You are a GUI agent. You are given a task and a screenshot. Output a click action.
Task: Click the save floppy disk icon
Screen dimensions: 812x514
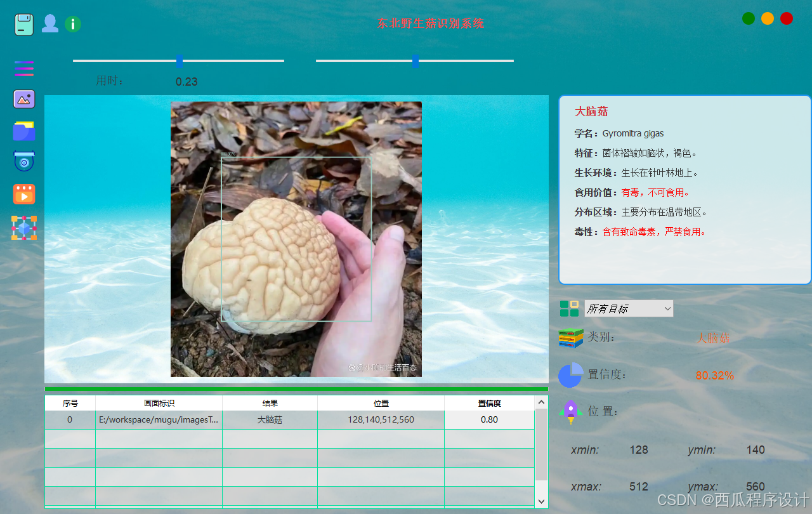pyautogui.click(x=24, y=24)
